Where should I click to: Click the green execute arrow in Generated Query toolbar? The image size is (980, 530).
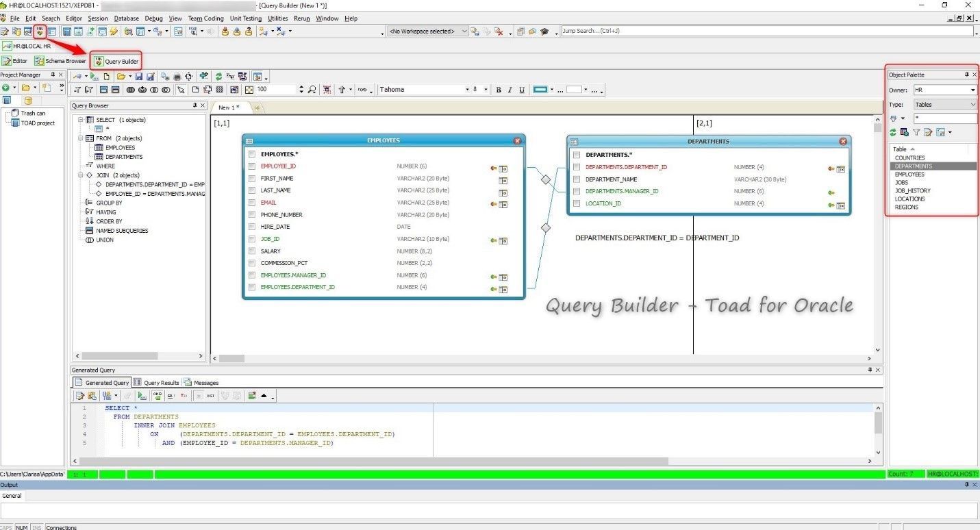[x=142, y=396]
